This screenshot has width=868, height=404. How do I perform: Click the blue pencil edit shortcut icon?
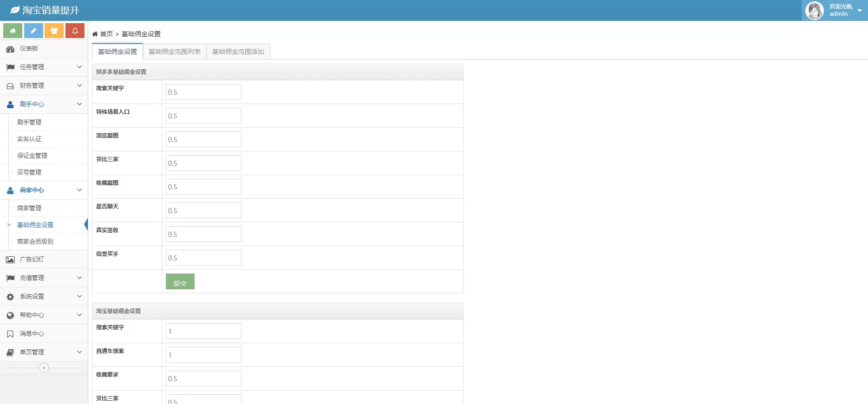pos(33,31)
